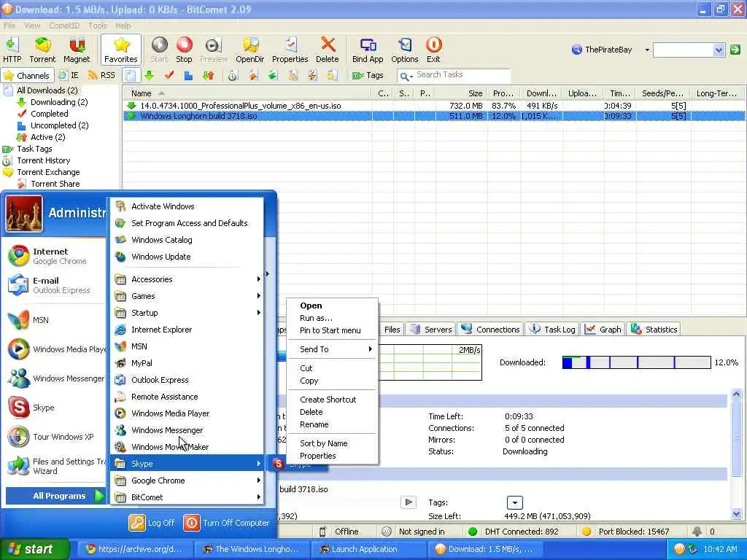Switch to the Graph tab
747x560 pixels.
(603, 329)
